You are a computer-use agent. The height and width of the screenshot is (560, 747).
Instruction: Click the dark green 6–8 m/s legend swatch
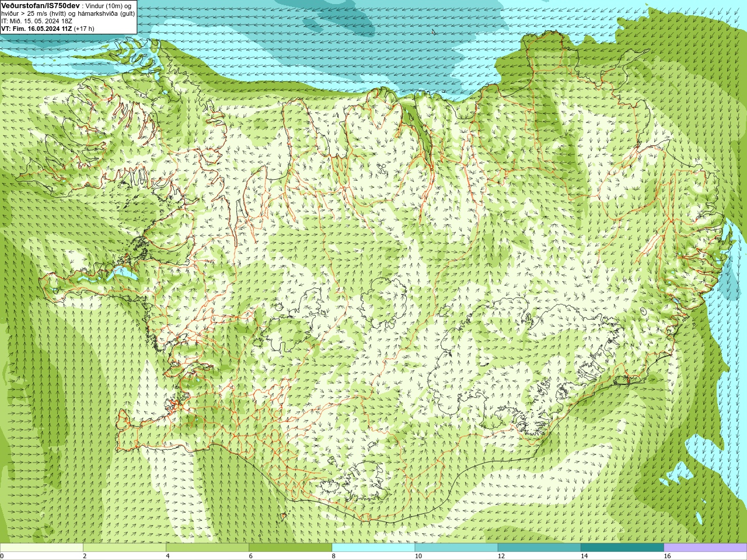click(x=291, y=548)
